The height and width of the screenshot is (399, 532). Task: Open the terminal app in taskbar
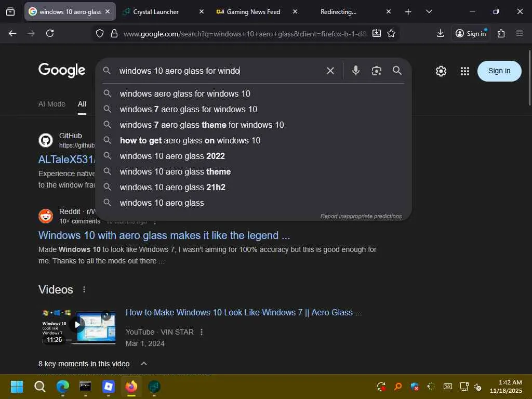(85, 386)
